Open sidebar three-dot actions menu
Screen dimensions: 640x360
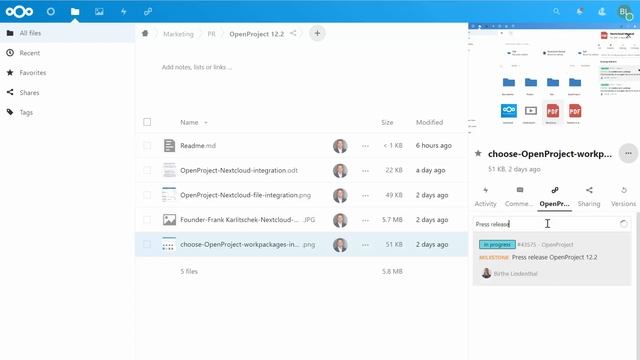628,153
